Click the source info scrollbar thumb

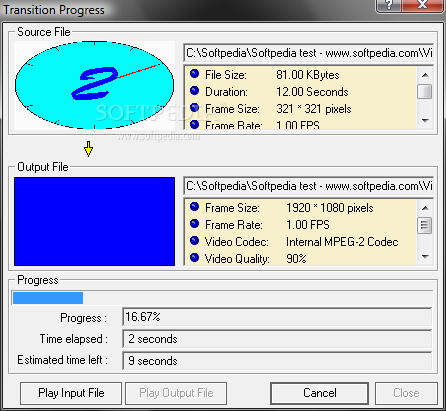(x=425, y=92)
